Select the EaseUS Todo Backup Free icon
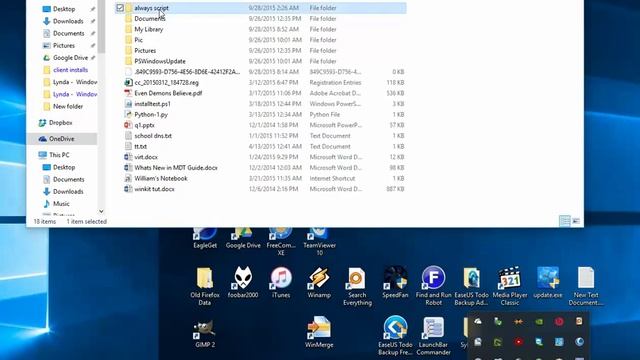 395,336
